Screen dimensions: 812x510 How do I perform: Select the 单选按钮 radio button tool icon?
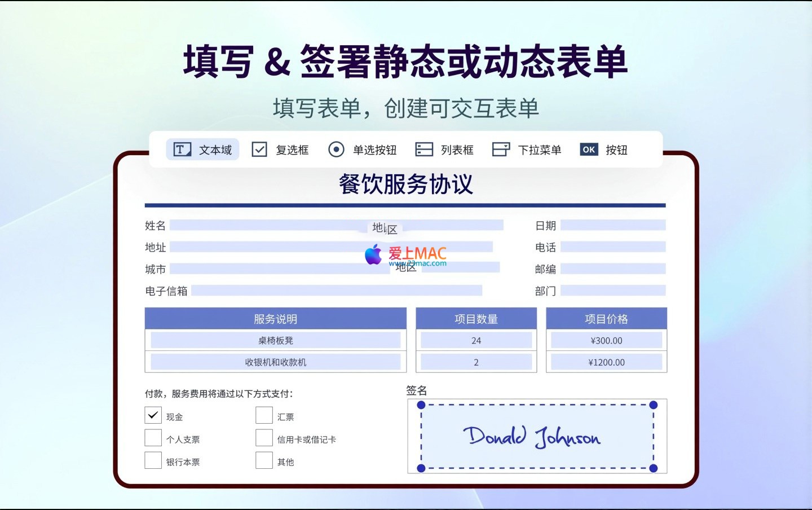click(336, 150)
